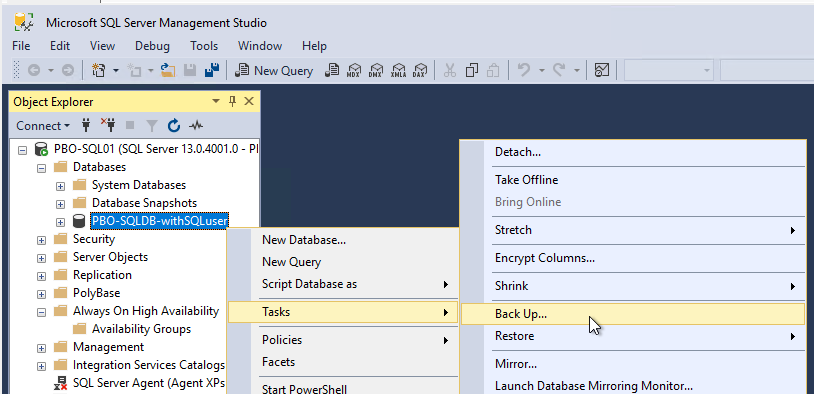Open the Restore submenu
The height and width of the screenshot is (394, 814).
tap(633, 336)
